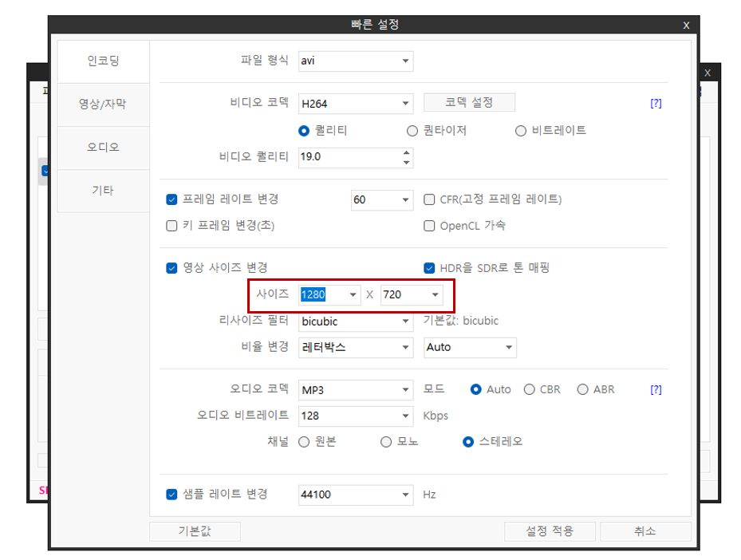The height and width of the screenshot is (560, 741).
Task: Switch to the 오디오 settings tab
Action: (x=102, y=148)
